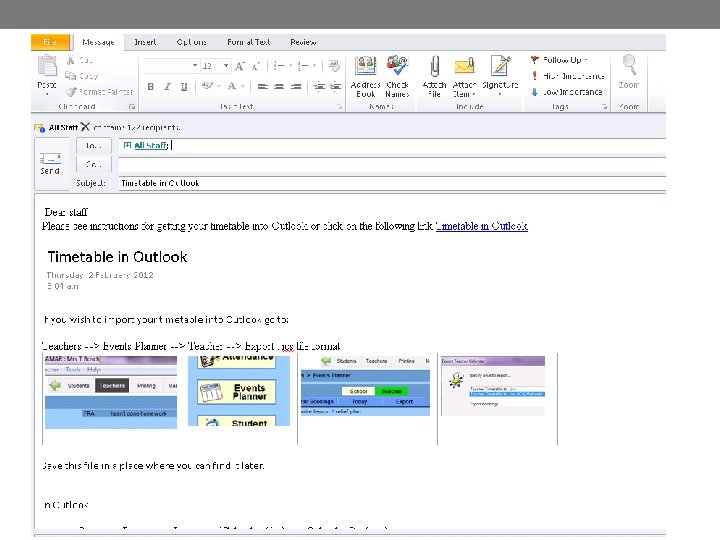Click the Numbering list icon

(303, 66)
